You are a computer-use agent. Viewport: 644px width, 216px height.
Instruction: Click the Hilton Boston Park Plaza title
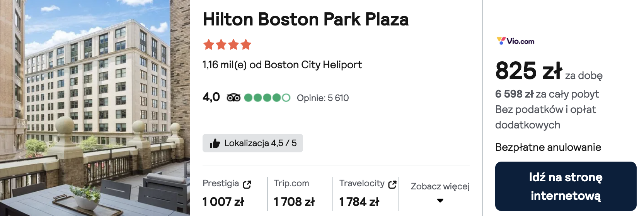[306, 19]
